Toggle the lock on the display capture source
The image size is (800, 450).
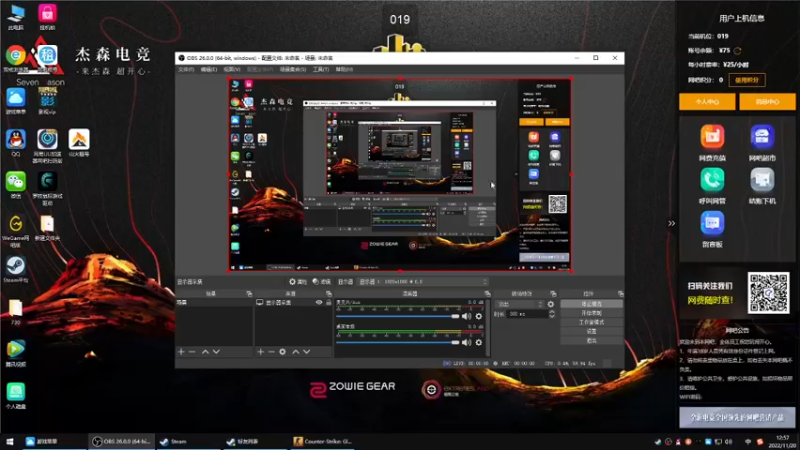329,303
